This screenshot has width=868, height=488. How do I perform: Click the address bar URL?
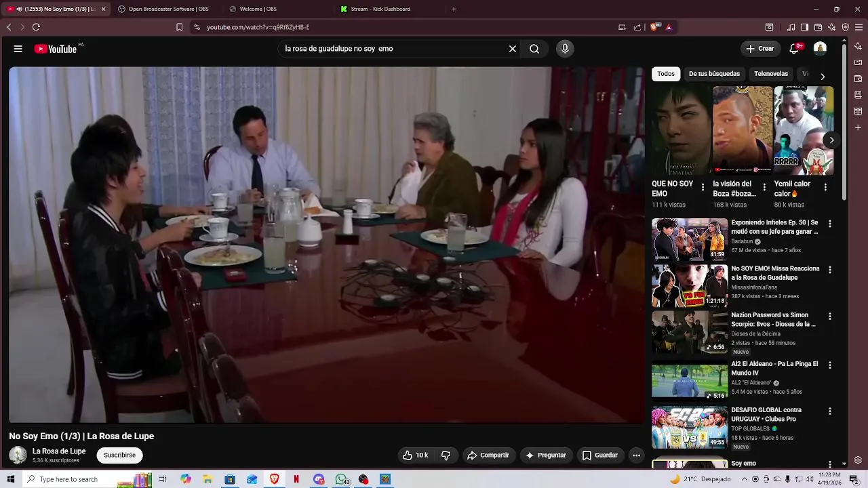(x=258, y=27)
